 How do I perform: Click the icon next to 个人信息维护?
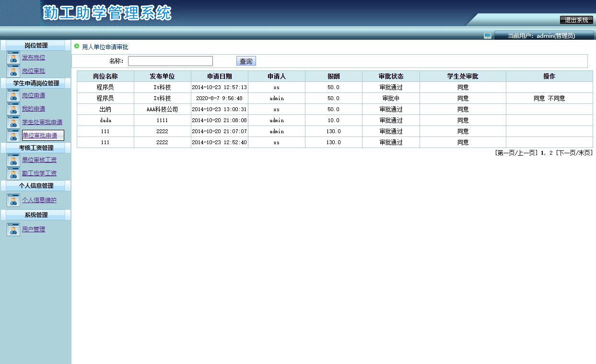[x=13, y=200]
